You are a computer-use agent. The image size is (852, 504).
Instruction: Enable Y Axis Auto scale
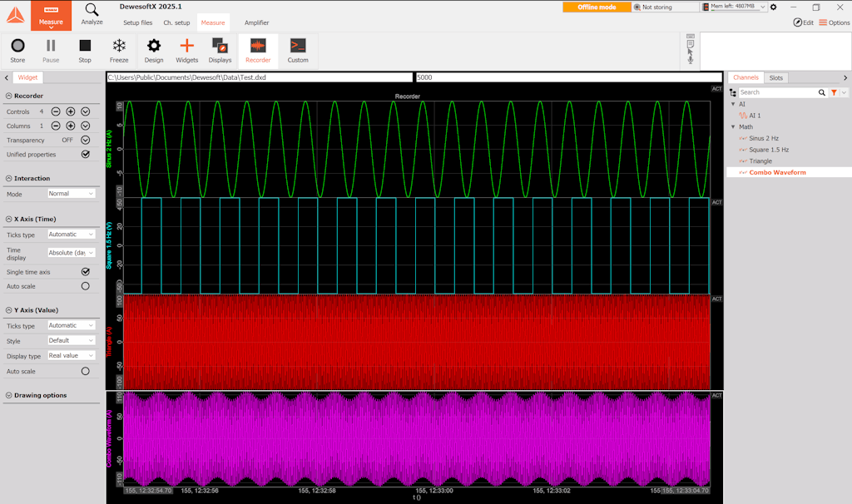86,371
